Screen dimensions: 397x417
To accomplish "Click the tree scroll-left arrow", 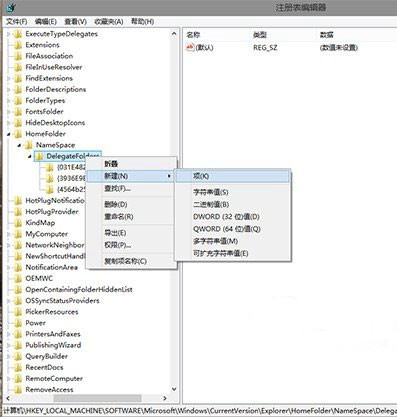I will tap(8, 398).
